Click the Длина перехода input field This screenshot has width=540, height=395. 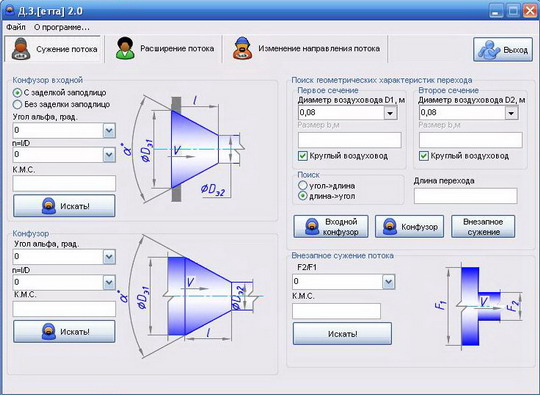point(466,196)
